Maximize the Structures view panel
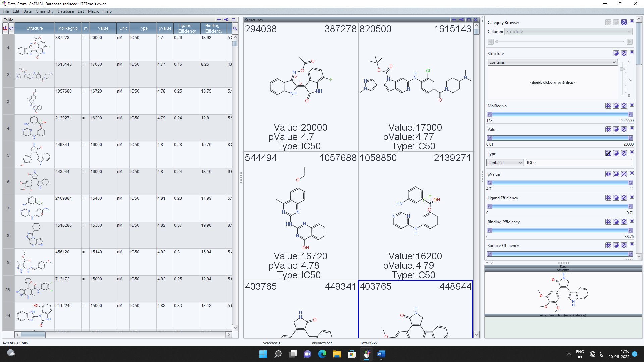Image resolution: width=644 pixels, height=362 pixels. [469, 20]
